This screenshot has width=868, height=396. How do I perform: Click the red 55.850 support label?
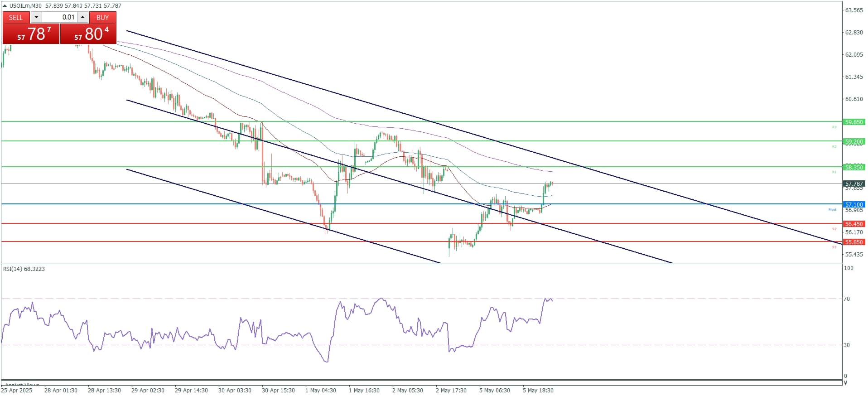[x=854, y=242]
